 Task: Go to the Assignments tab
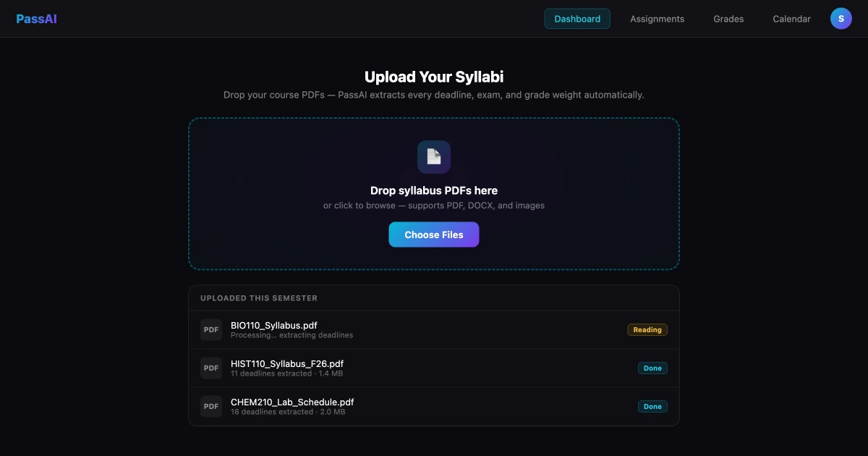[x=657, y=19]
